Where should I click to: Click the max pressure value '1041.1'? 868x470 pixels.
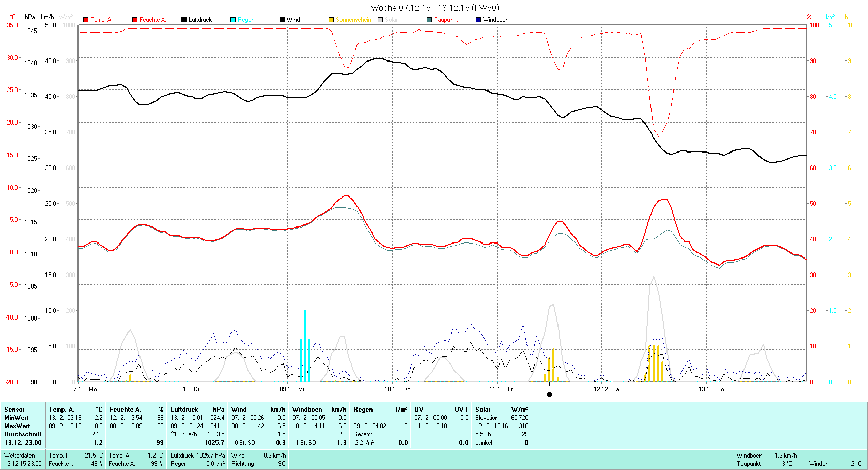coord(216,426)
